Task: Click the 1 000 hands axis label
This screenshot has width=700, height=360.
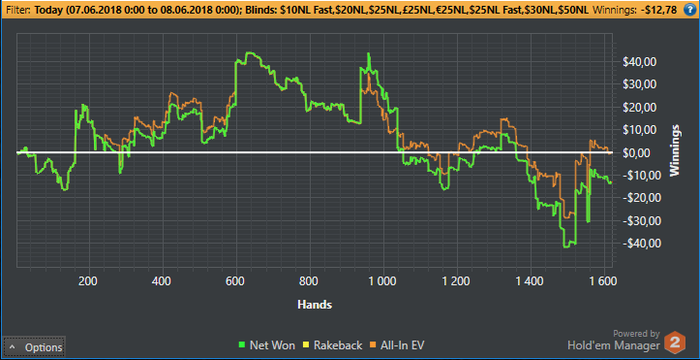Action: [x=383, y=281]
